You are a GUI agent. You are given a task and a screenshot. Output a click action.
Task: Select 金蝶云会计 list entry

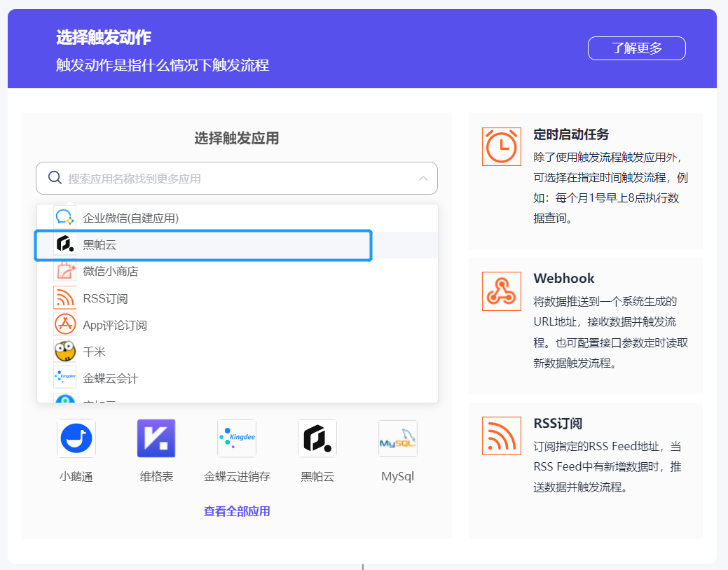click(x=238, y=378)
